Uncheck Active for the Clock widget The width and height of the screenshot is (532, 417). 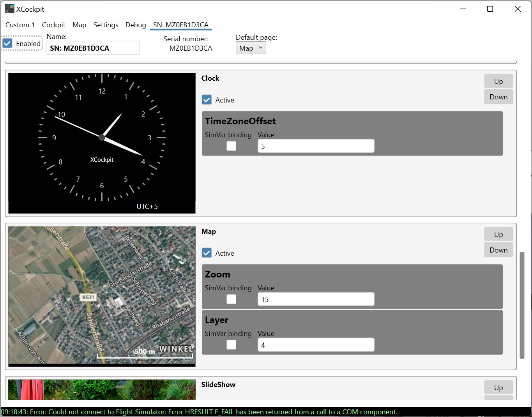tap(207, 100)
